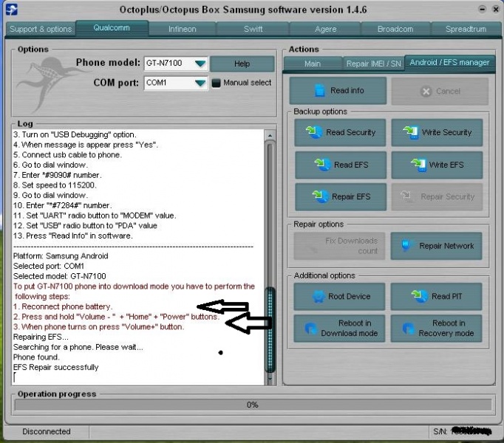504x443 pixels.
Task: Click the Root Device button label
Action: point(349,296)
